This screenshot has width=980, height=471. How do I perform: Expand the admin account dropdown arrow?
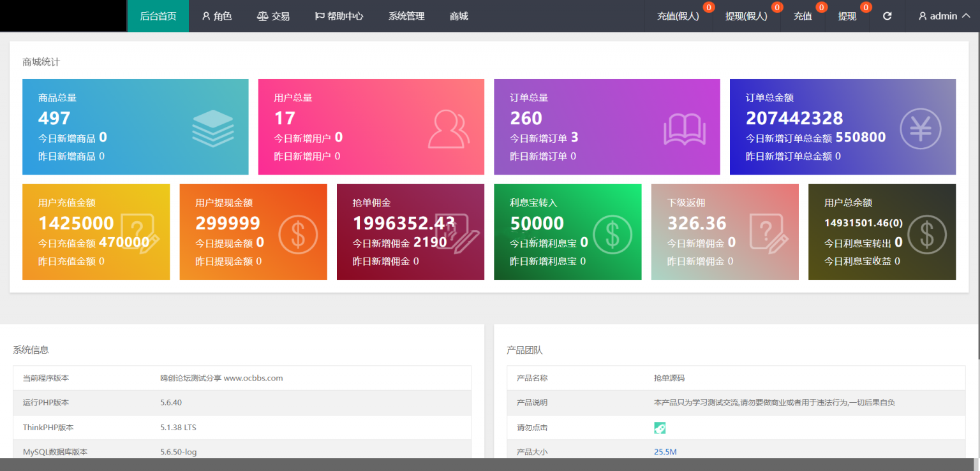coord(966,16)
